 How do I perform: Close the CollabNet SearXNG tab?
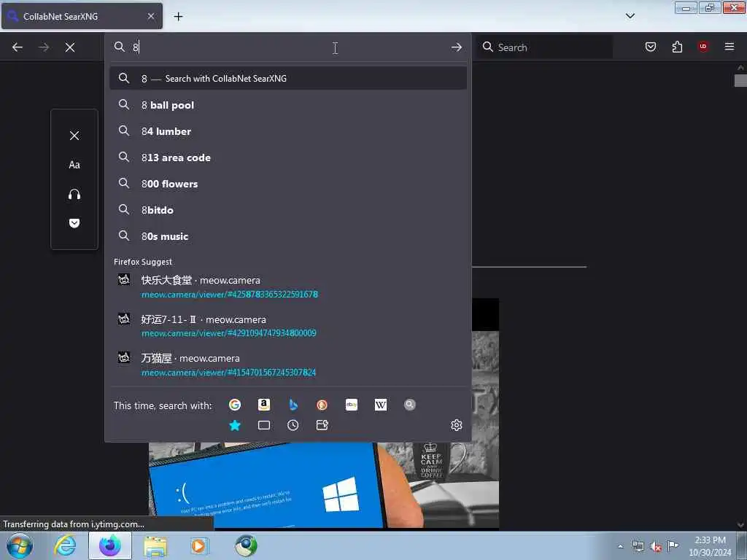click(151, 16)
